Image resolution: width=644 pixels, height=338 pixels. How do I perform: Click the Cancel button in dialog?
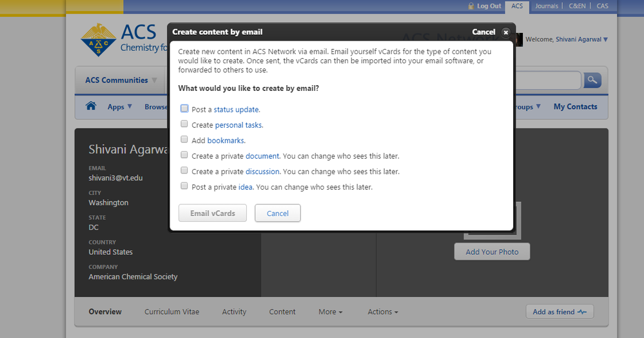tap(277, 214)
